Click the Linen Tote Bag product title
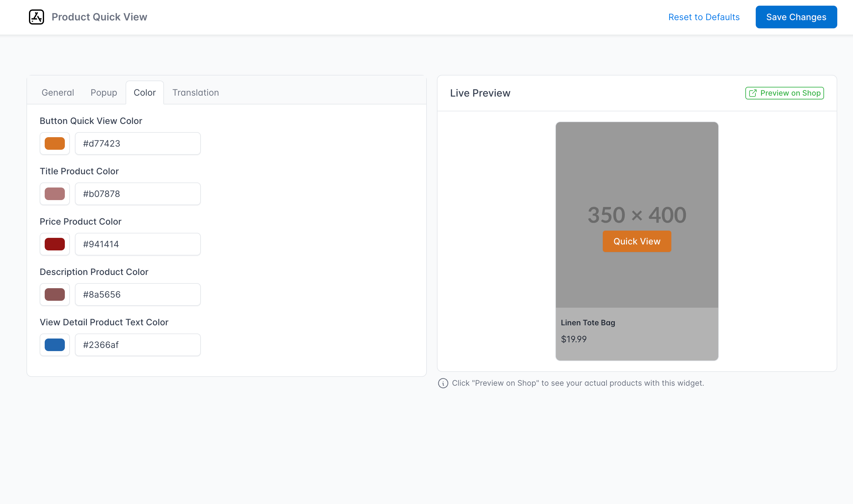 click(588, 323)
